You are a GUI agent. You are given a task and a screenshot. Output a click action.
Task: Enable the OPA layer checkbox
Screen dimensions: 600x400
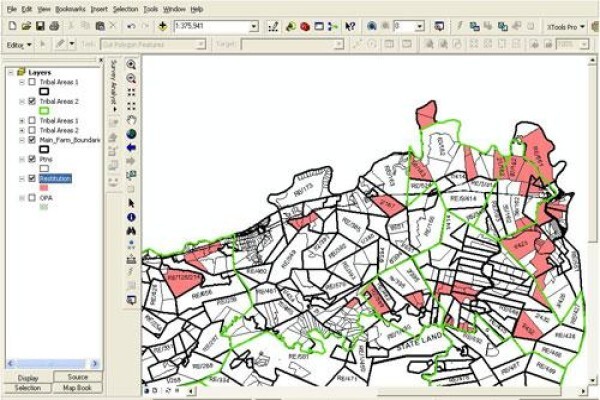coord(32,198)
